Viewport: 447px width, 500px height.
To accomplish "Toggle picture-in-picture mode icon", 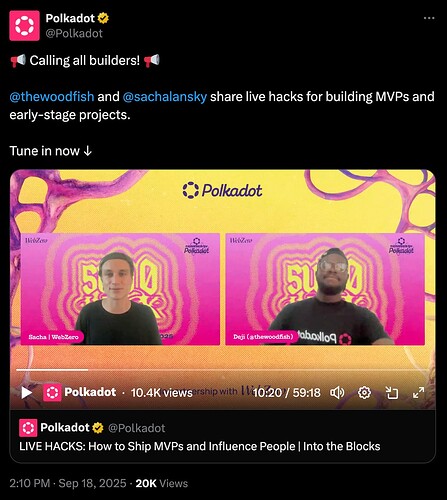I will pos(392,393).
